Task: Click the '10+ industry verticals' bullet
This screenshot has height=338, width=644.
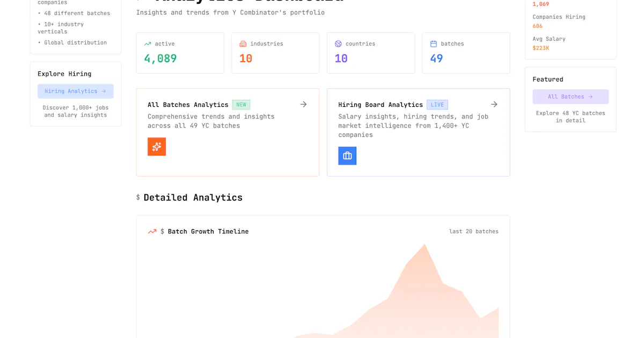Action: 61,28
